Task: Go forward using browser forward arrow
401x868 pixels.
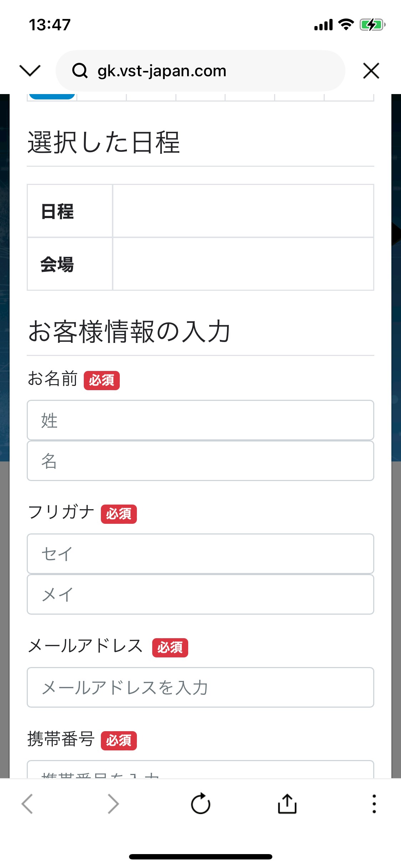Action: click(x=113, y=804)
